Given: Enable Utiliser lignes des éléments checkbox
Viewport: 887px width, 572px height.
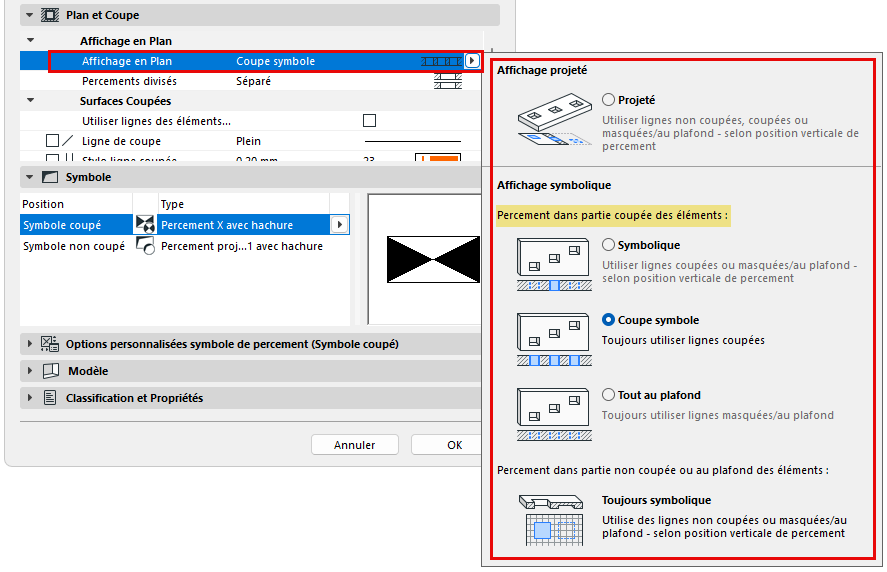Looking at the screenshot, I should [369, 121].
